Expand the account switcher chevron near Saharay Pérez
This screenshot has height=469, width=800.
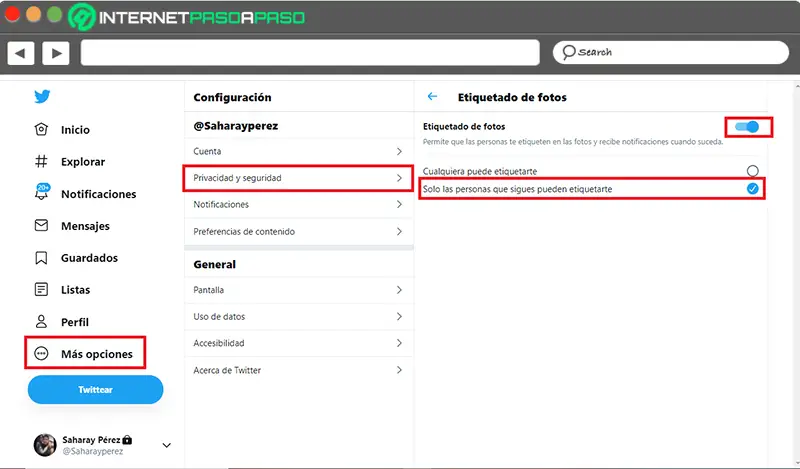click(166, 445)
